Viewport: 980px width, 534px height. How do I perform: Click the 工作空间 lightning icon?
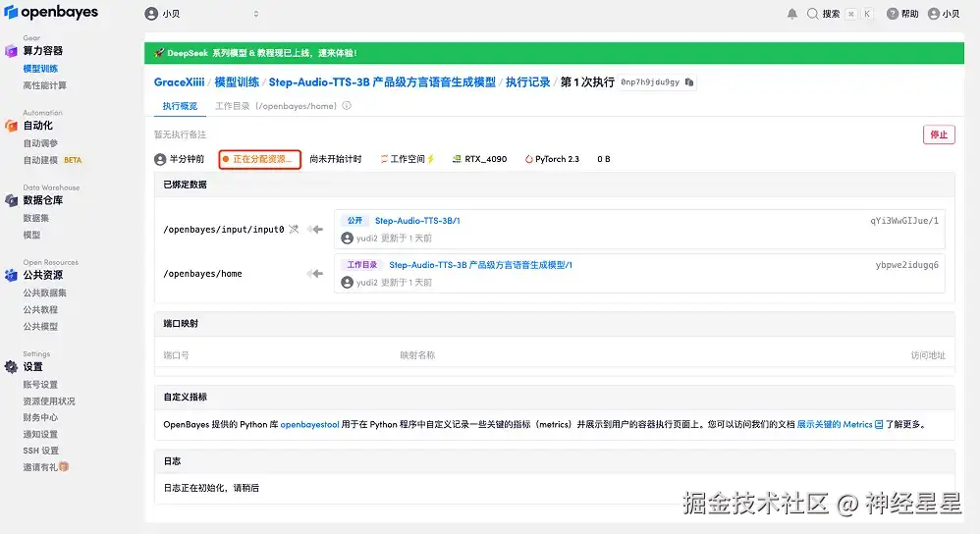pyautogui.click(x=431, y=159)
